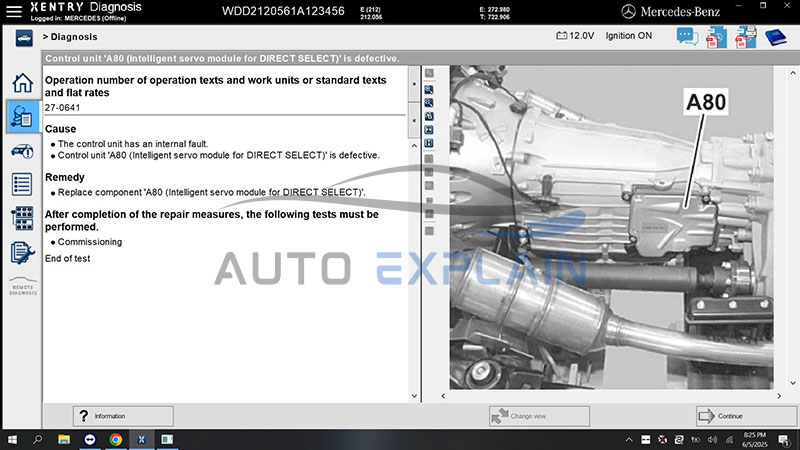The height and width of the screenshot is (450, 800).
Task: Click the PDF print icon in top toolbar
Action: [x=745, y=37]
